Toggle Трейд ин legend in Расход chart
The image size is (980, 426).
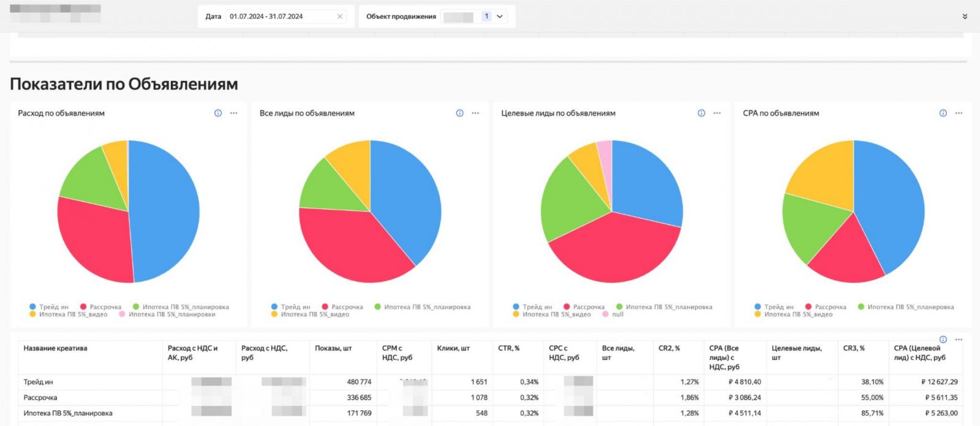[53, 307]
